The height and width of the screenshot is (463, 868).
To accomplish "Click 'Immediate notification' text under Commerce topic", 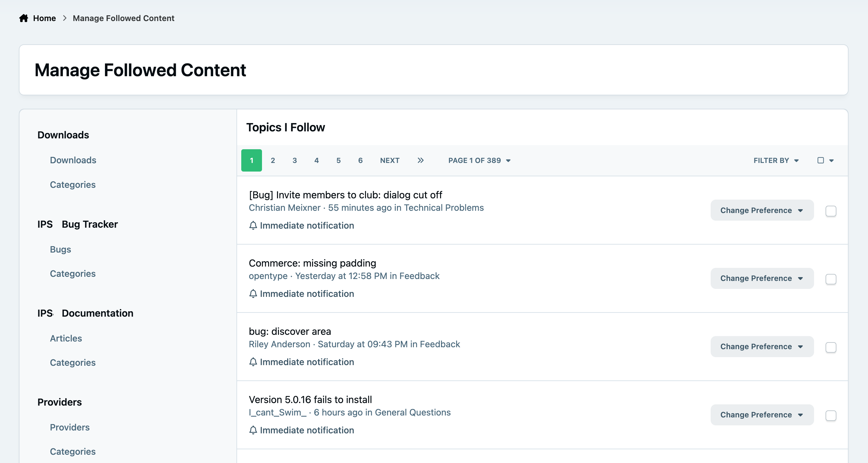I will [x=307, y=294].
